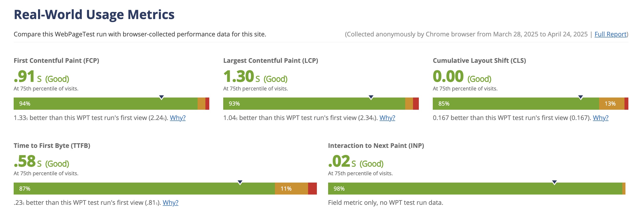This screenshot has height=218, width=644.
Task: Click the green 85% segment of CLS bar
Action: (x=515, y=104)
